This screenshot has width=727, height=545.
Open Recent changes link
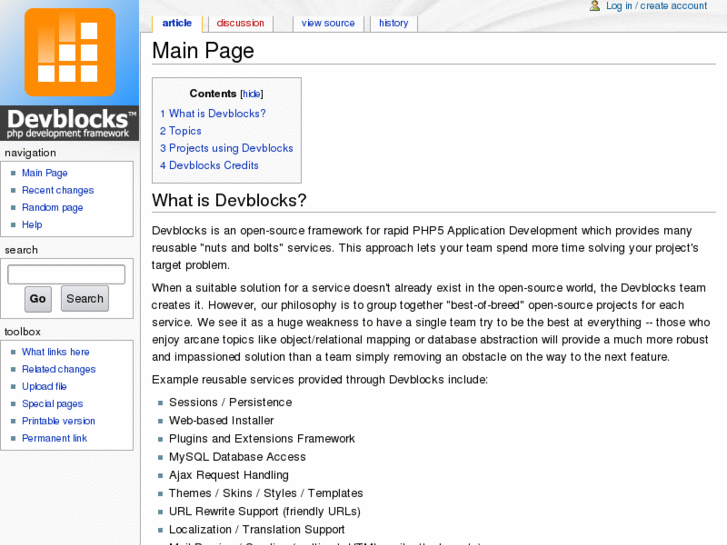tap(58, 190)
